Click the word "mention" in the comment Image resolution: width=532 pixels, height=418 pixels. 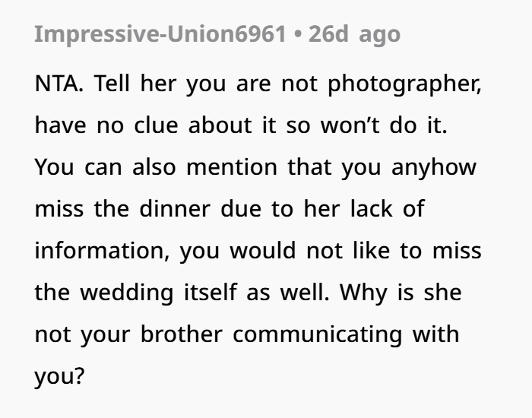coord(233,166)
